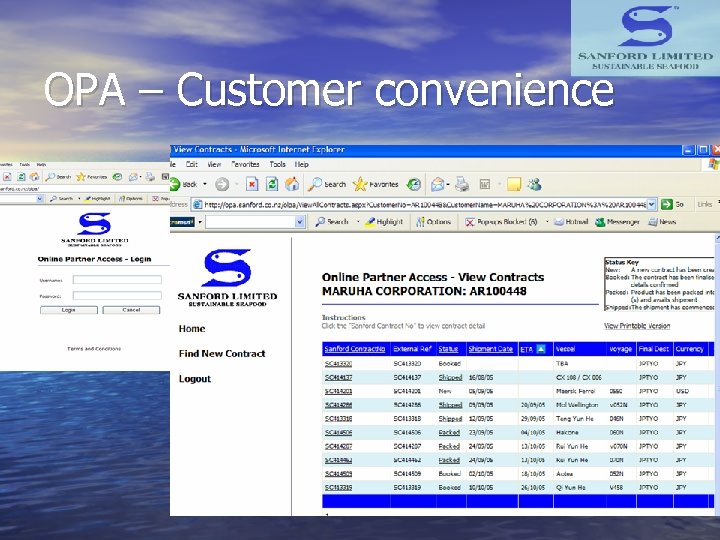
Task: Refresh the View Contracts page
Action: point(272,185)
